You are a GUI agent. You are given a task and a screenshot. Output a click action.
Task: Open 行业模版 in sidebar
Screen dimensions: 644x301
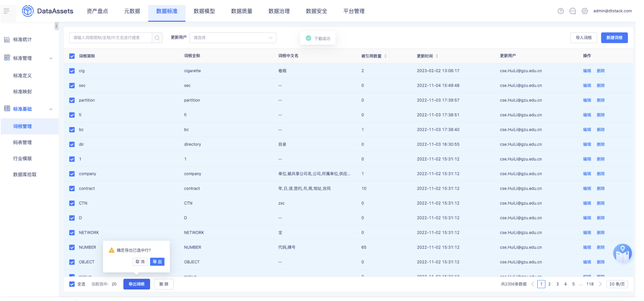(23, 159)
